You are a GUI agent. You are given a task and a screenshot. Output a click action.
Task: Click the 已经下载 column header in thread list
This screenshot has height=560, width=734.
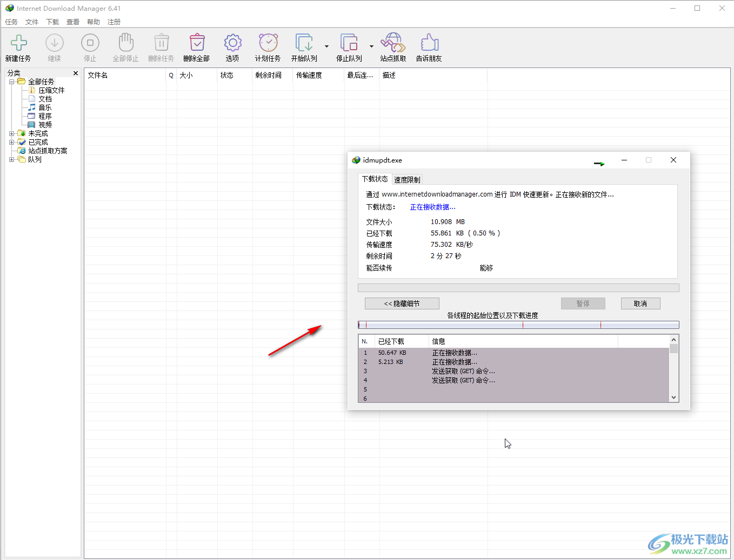pos(402,341)
